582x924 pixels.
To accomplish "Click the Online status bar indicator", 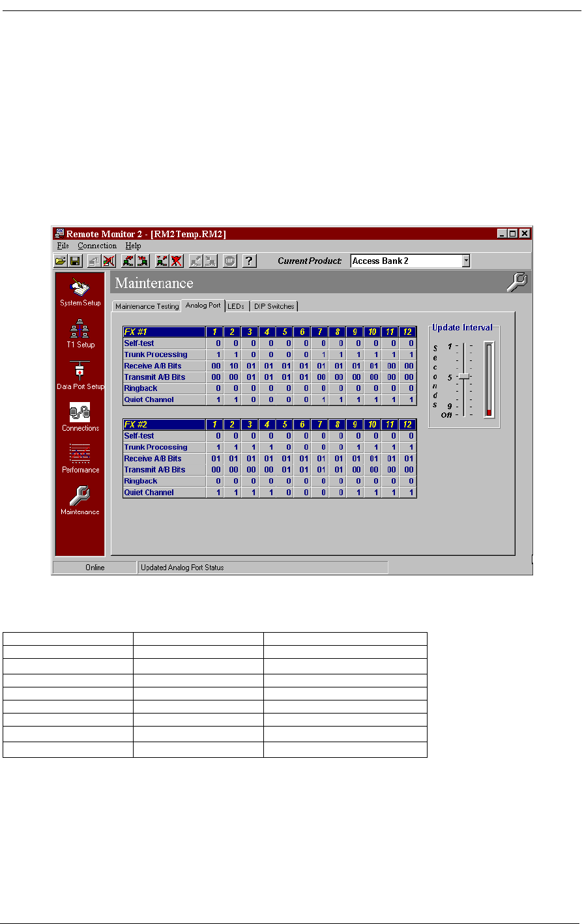I will 95,568.
